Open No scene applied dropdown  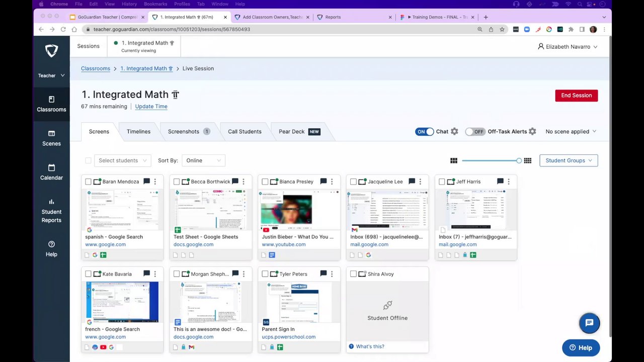(x=571, y=131)
